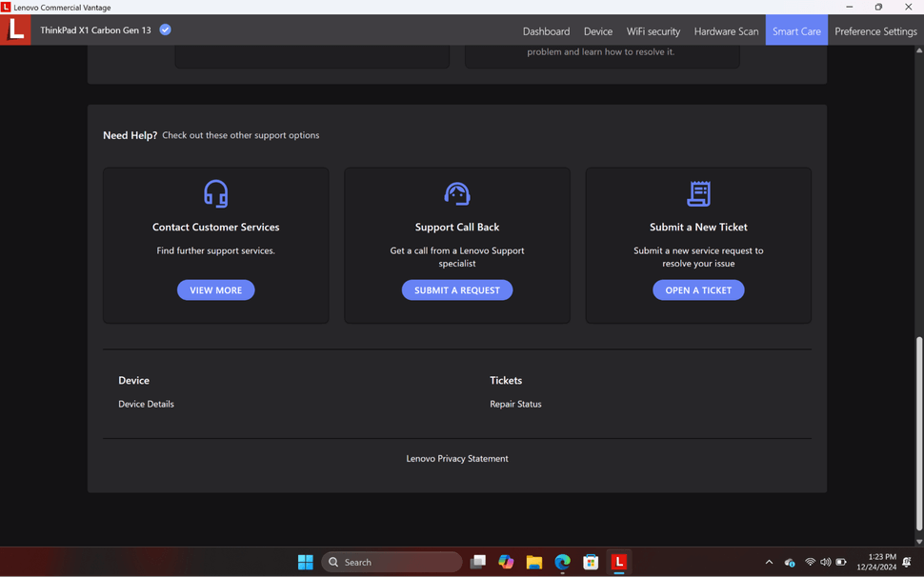Click the scrollbar up arrow
The image size is (924, 577).
tap(919, 50)
